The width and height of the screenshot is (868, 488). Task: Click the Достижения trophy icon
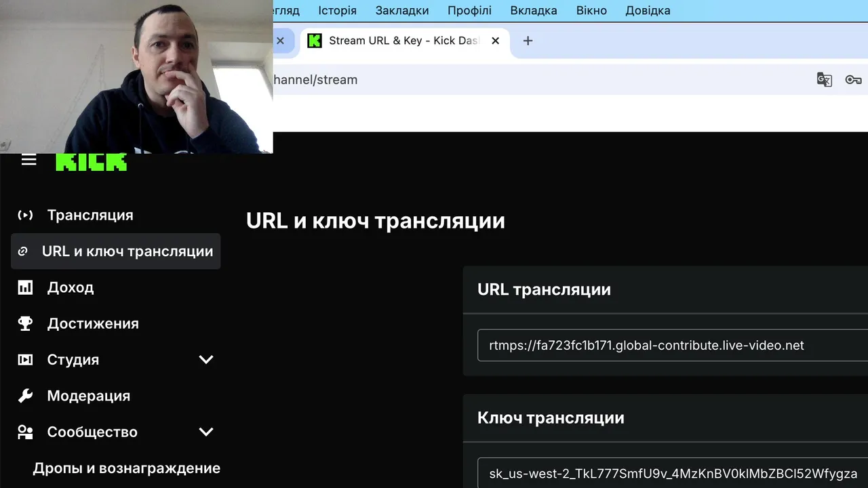pos(25,323)
